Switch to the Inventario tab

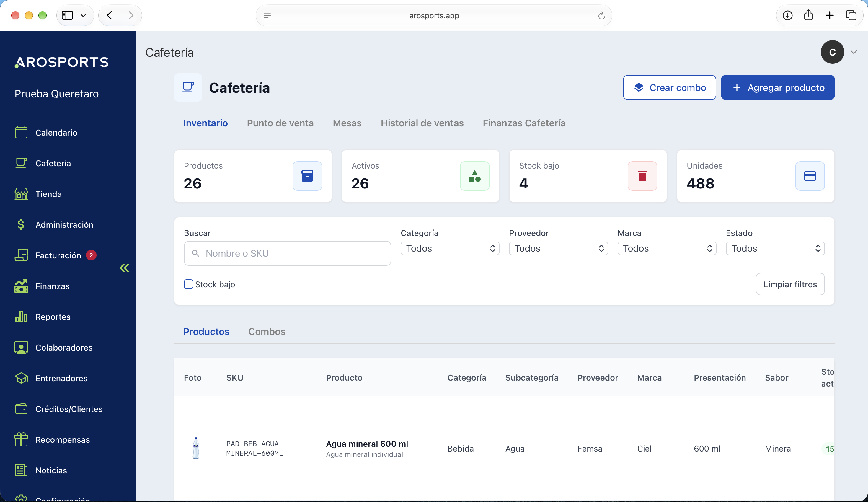click(205, 123)
